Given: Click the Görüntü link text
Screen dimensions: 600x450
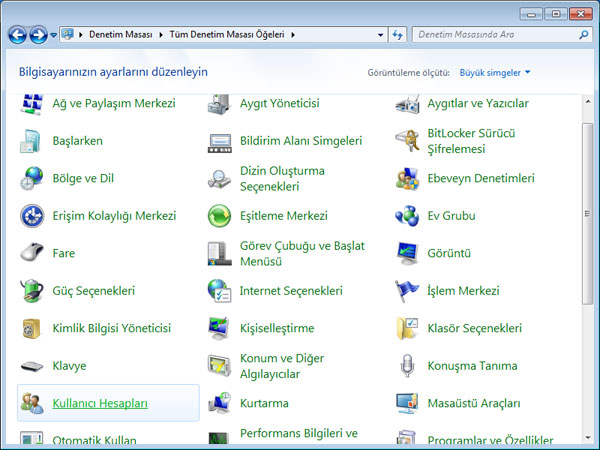Looking at the screenshot, I should click(449, 253).
